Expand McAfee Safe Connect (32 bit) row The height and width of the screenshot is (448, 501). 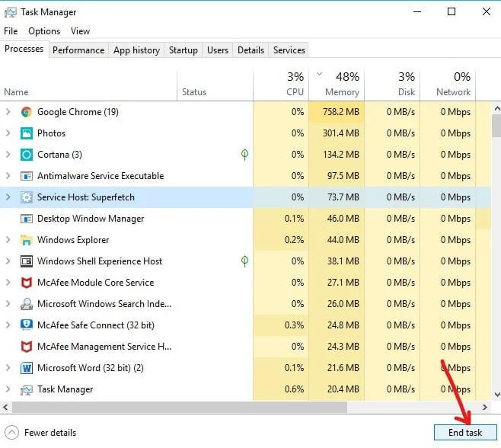(x=8, y=325)
